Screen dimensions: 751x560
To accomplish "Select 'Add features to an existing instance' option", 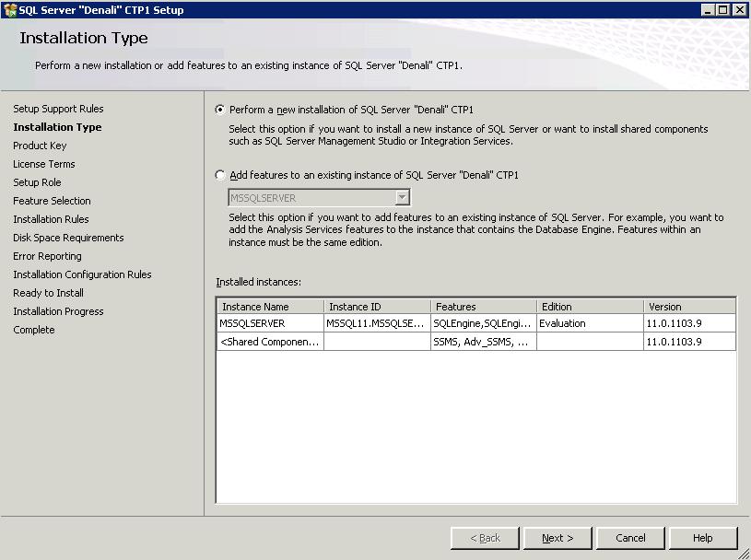I will pos(220,175).
